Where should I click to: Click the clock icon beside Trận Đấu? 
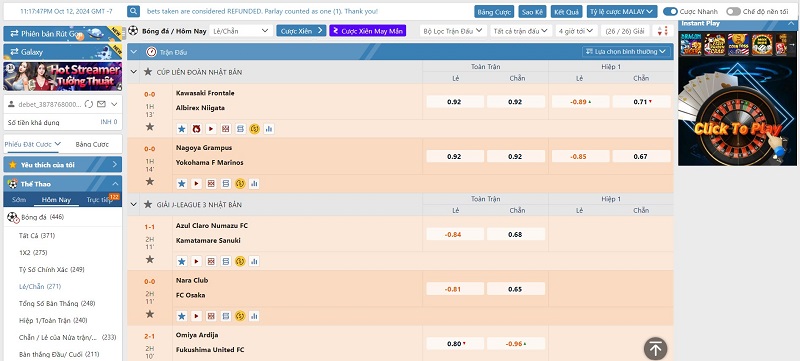pos(151,52)
